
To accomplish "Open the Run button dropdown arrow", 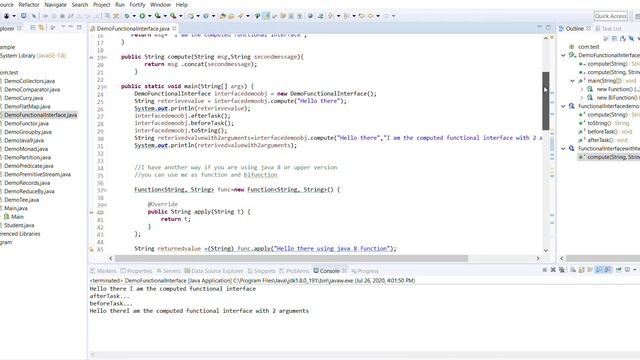I will 149,16.
